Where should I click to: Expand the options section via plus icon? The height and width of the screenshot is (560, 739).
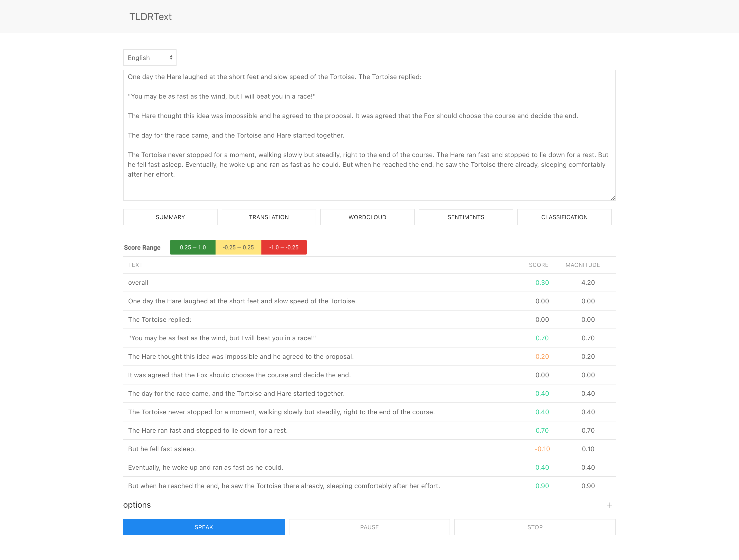tap(610, 505)
